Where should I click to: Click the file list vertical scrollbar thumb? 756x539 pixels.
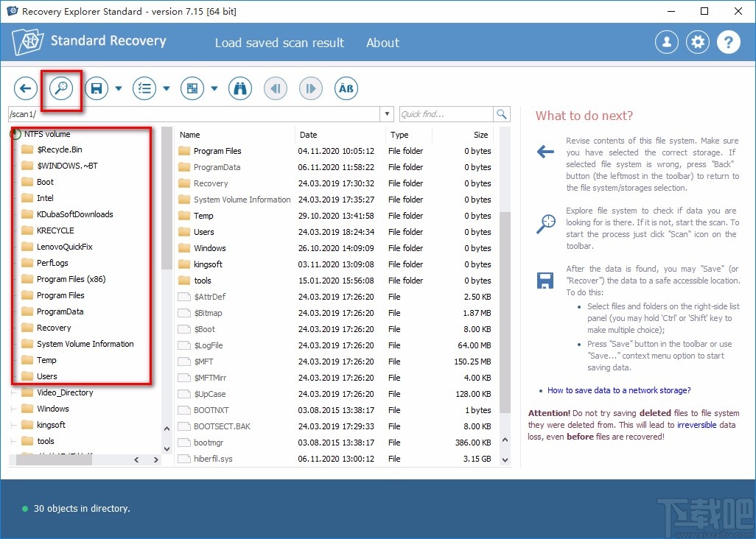505,312
